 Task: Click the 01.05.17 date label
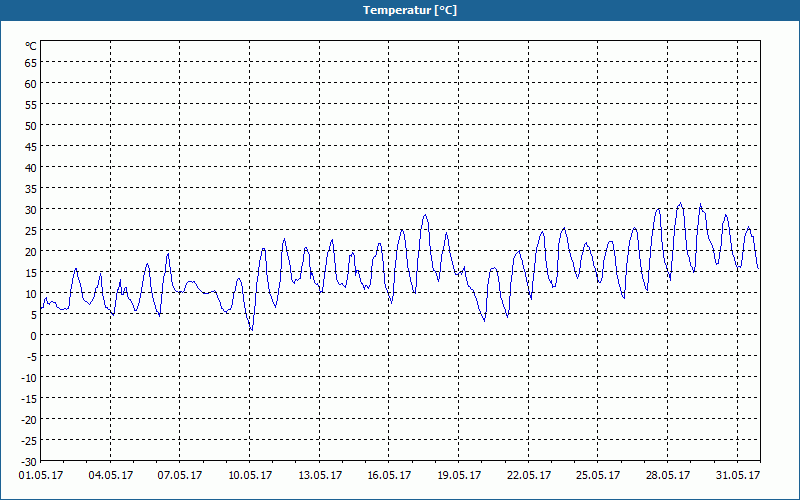41,476
